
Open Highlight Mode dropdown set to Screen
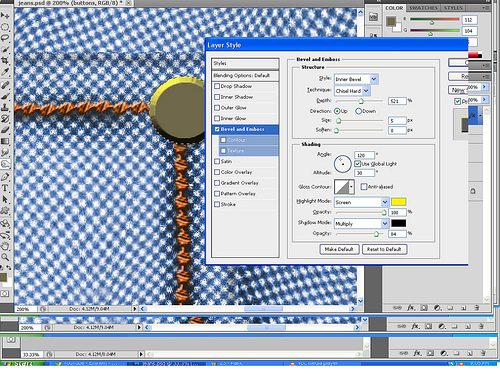tap(362, 202)
